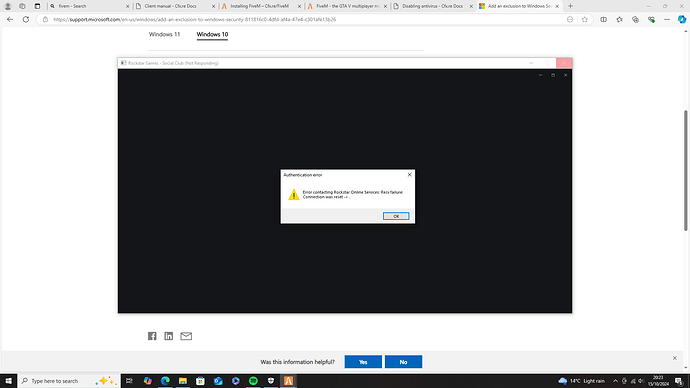This screenshot has height=388, width=690.
Task: Switch to the Windows 11 tab
Action: pyautogui.click(x=164, y=34)
